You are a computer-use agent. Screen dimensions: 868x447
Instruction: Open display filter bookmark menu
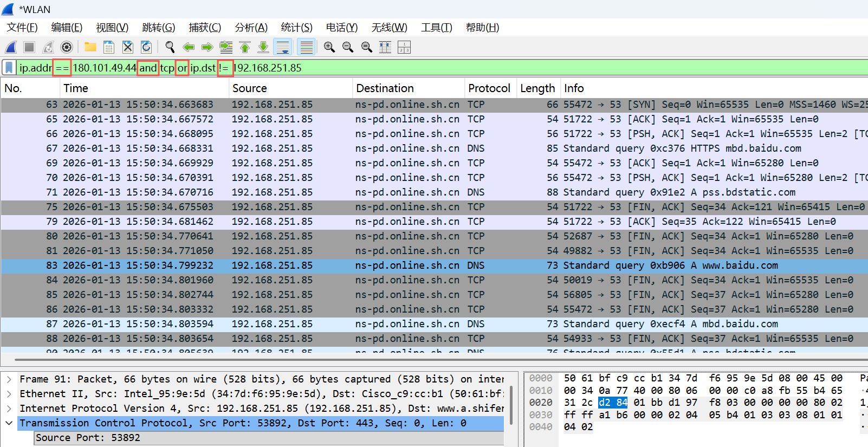tap(9, 68)
